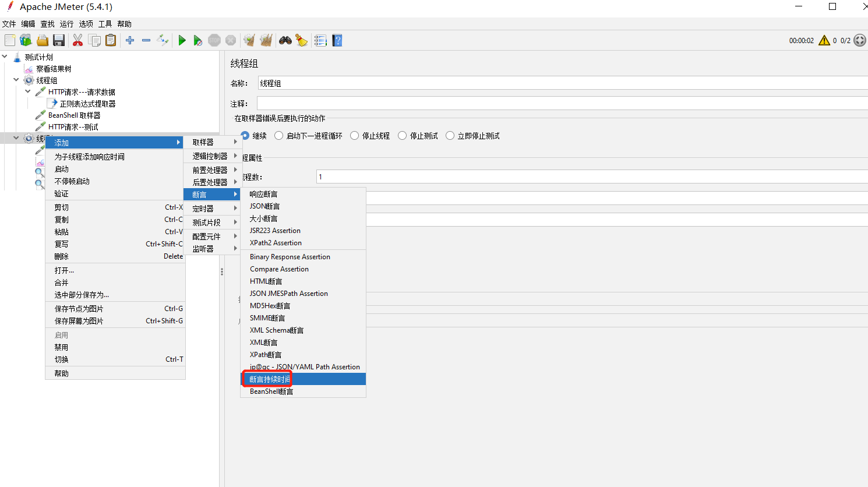
Task: Collapse the 测试计划 tree node
Action: point(5,57)
